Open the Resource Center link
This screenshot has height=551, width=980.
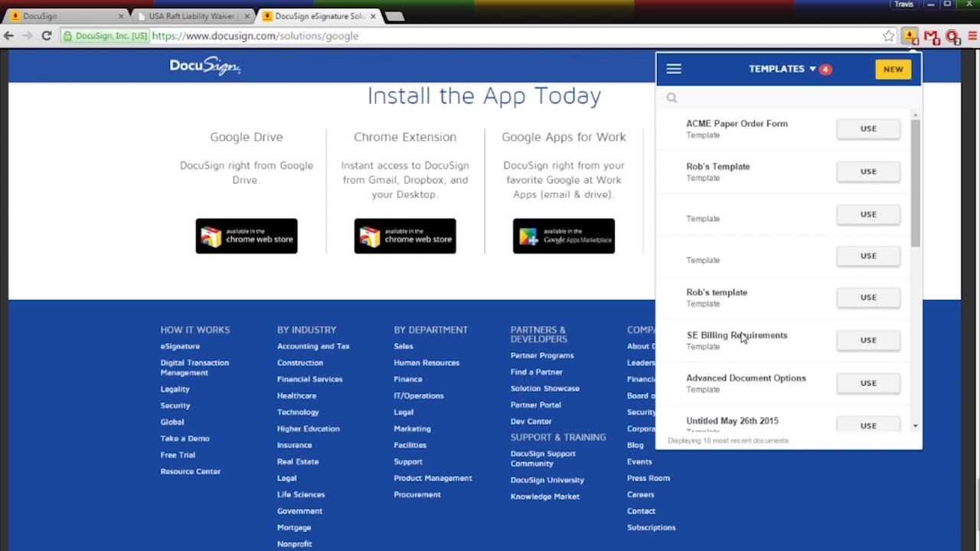(191, 471)
